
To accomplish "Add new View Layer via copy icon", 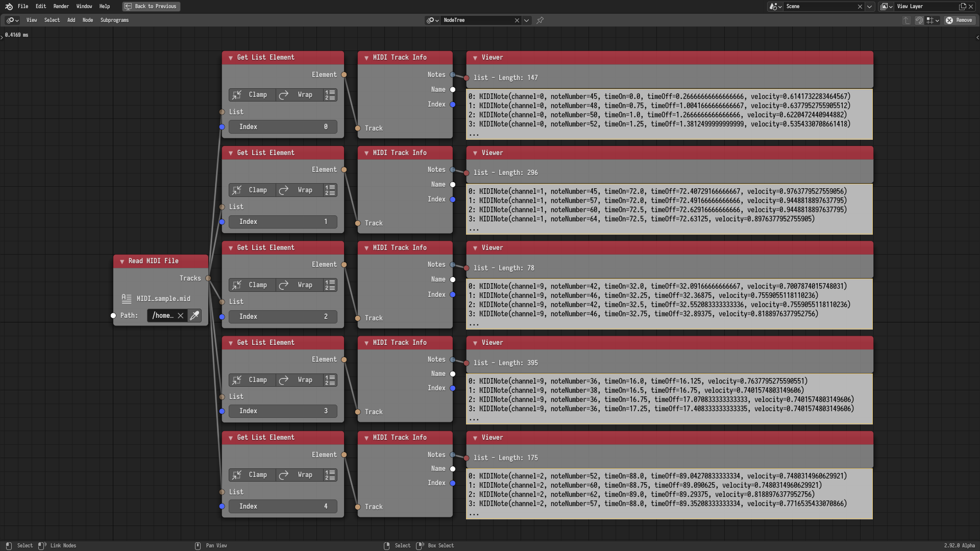I will (963, 7).
